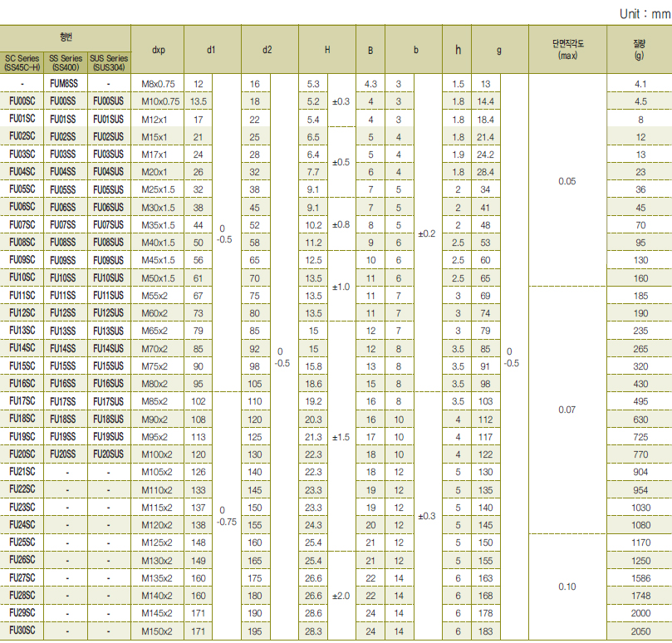Click thread size M100x2
This screenshot has height=643, width=672.
coord(157,454)
